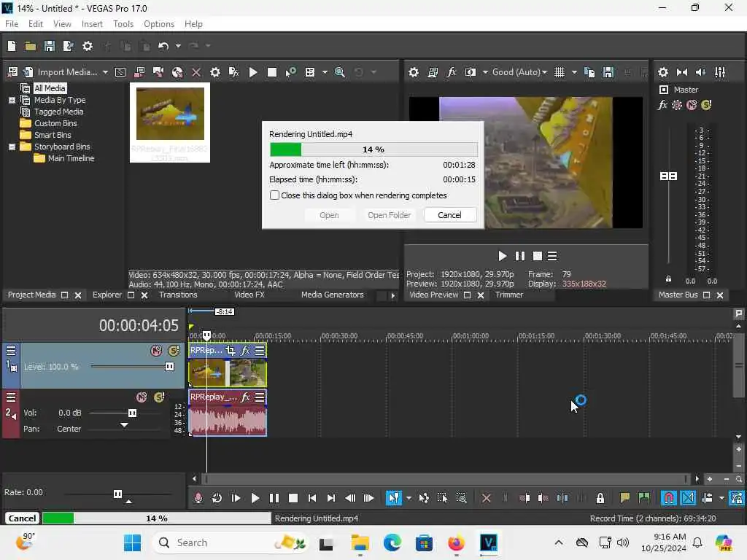The image size is (747, 560).
Task: Switch to the Media Generators tab
Action: tap(332, 295)
